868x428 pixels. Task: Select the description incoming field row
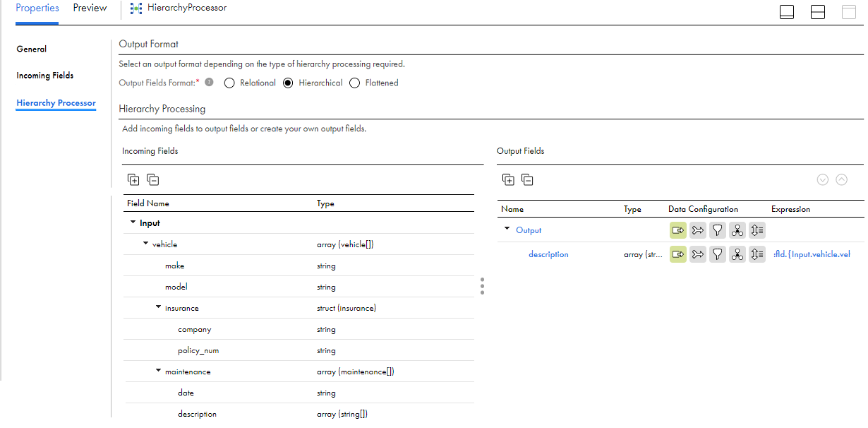point(299,414)
